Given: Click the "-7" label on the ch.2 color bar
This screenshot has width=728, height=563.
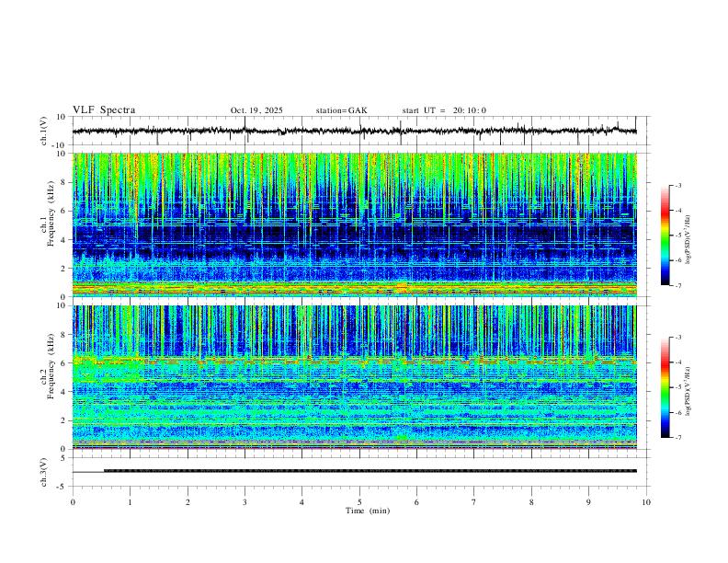Looking at the screenshot, I should 677,438.
